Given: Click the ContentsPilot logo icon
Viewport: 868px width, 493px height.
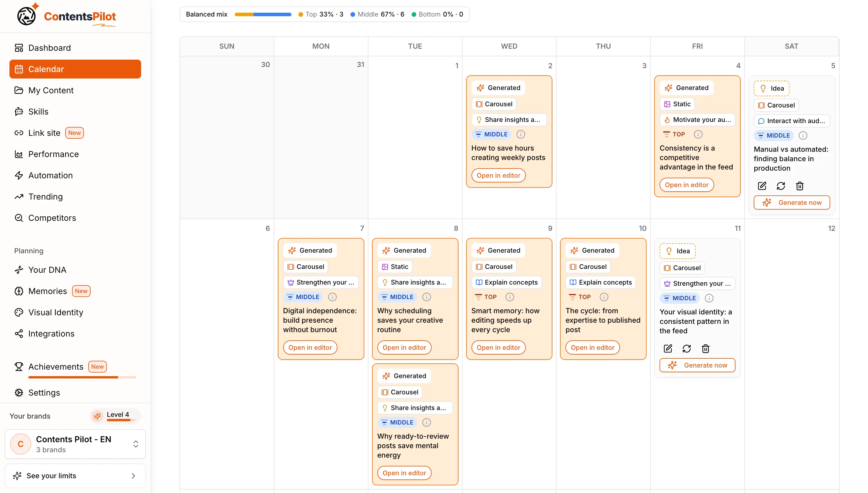Looking at the screenshot, I should click(26, 16).
